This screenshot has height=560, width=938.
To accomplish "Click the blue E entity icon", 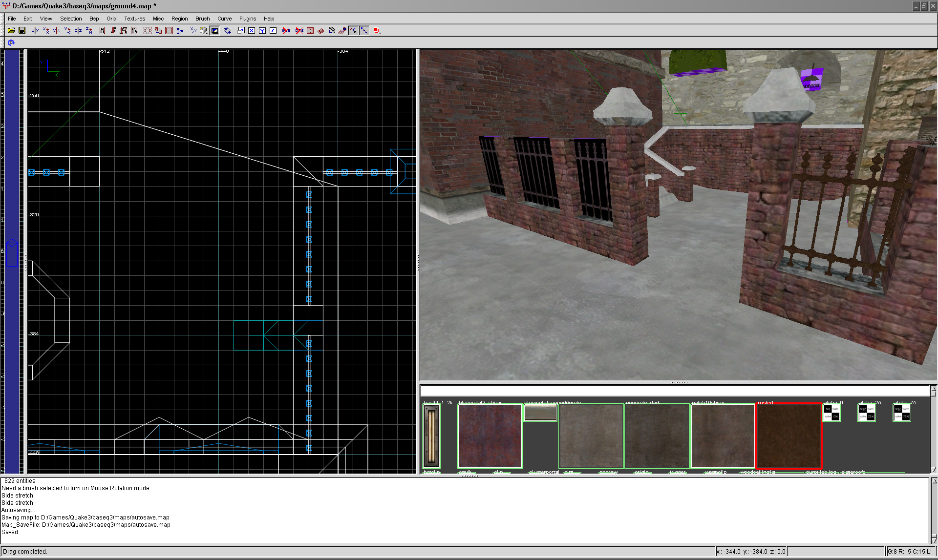I will (x=11, y=42).
